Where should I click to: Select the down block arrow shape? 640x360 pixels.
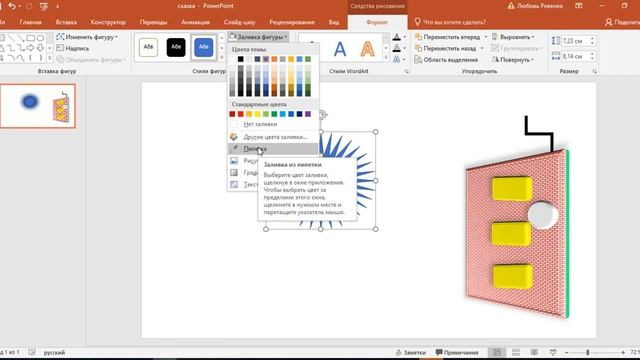pyautogui.click(x=40, y=48)
